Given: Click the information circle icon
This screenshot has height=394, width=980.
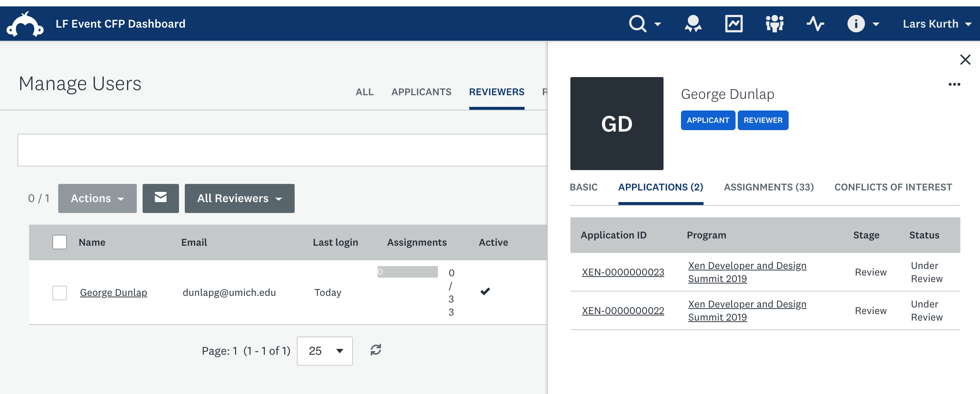Looking at the screenshot, I should (x=856, y=24).
